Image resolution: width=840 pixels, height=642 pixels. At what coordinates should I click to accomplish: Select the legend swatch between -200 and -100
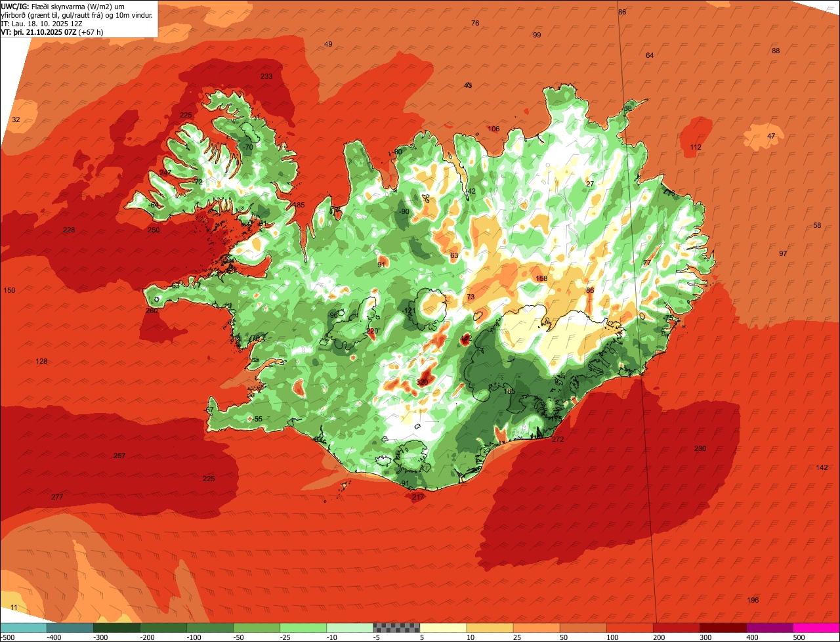[x=163, y=628]
